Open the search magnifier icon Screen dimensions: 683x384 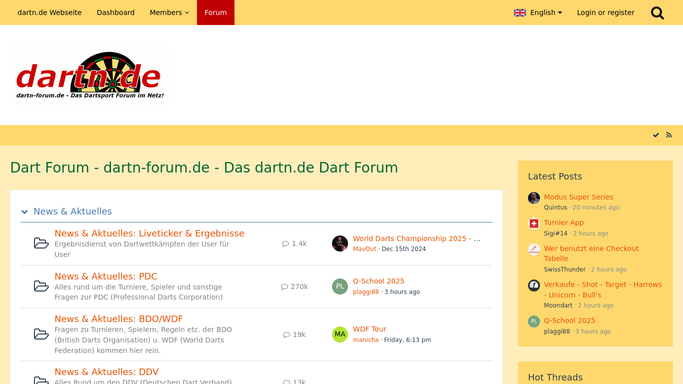[657, 13]
